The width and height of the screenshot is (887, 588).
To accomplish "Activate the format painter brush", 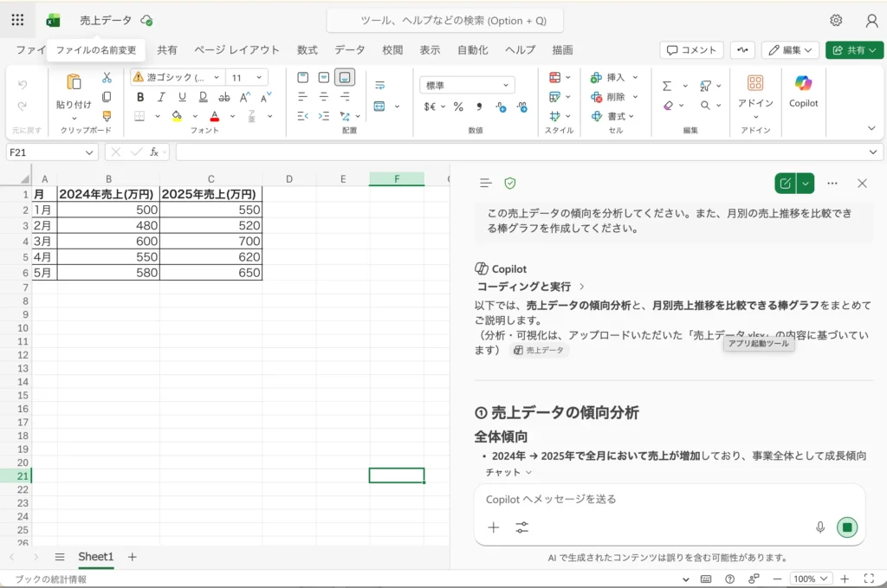I will 107,116.
